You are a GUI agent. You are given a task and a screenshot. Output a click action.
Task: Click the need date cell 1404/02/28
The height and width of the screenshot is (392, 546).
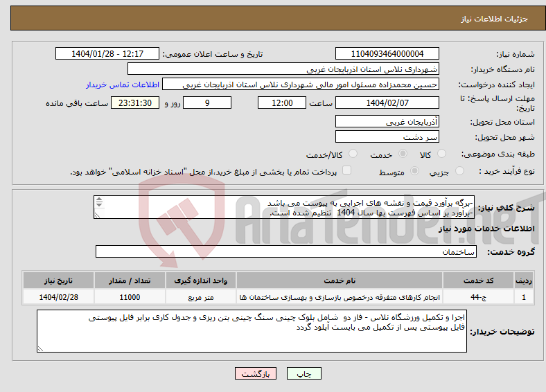(x=58, y=297)
